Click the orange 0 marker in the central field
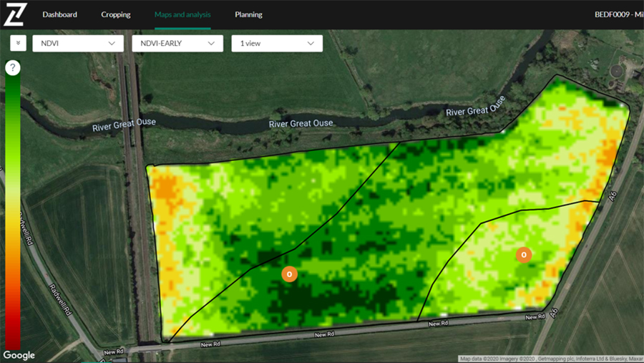This screenshot has height=363, width=644. (289, 274)
